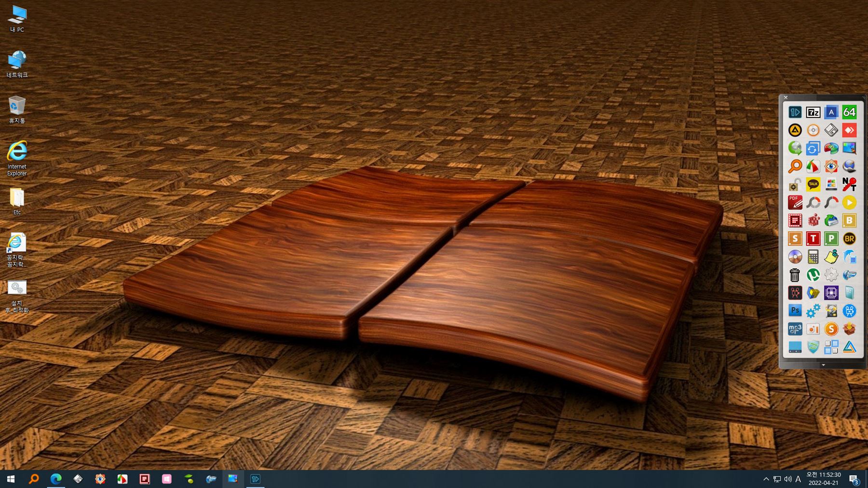Open the orange circle S icon
The image size is (868, 488).
[831, 329]
